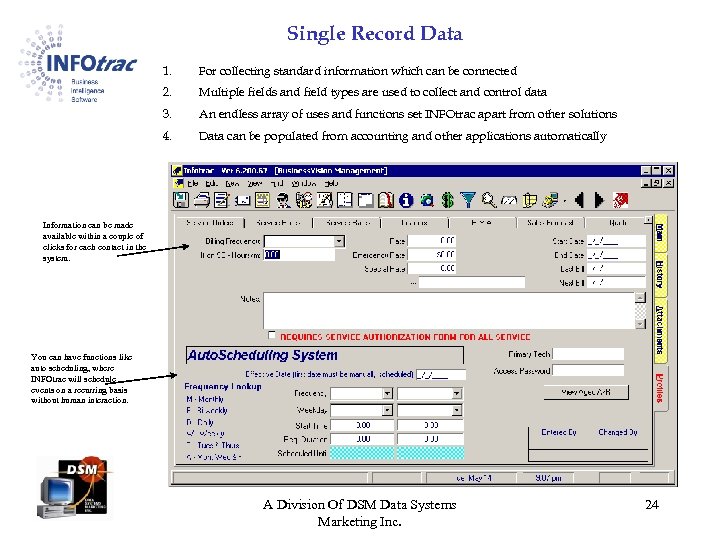Click the blank window toolbar icon

(x=366, y=200)
